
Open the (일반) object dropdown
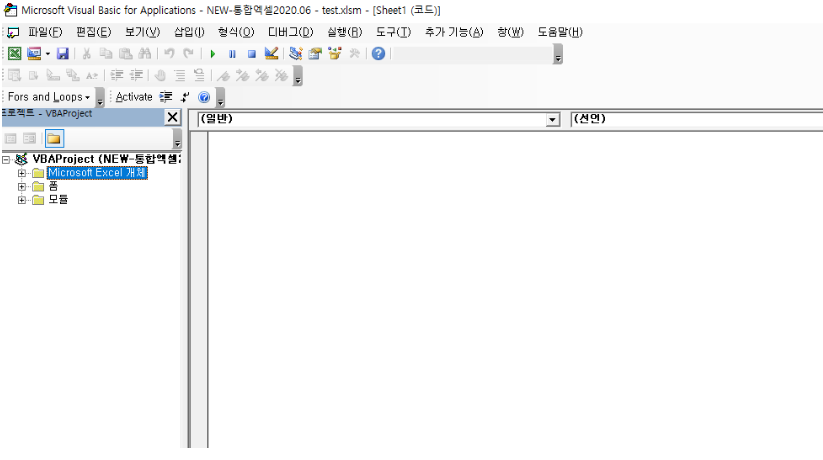coord(552,120)
